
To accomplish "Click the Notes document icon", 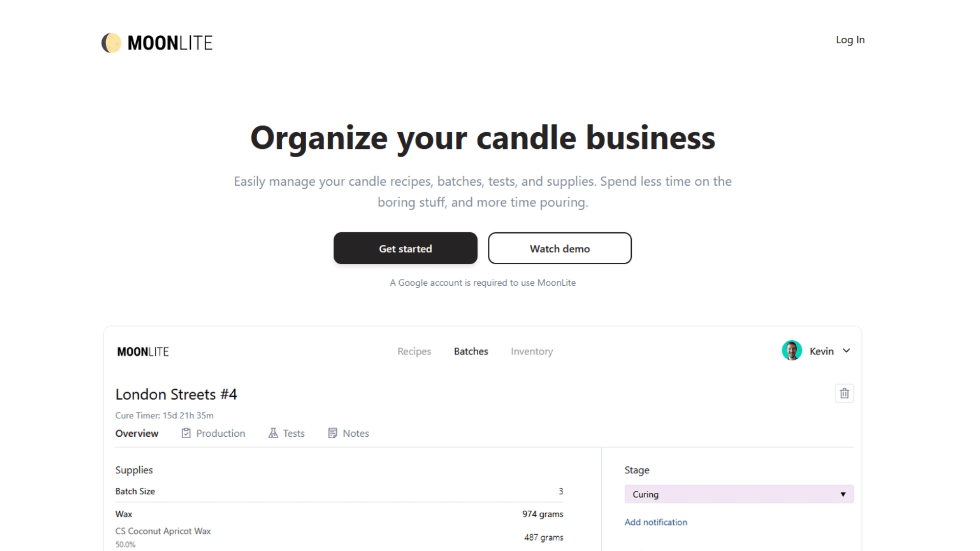I will 332,433.
